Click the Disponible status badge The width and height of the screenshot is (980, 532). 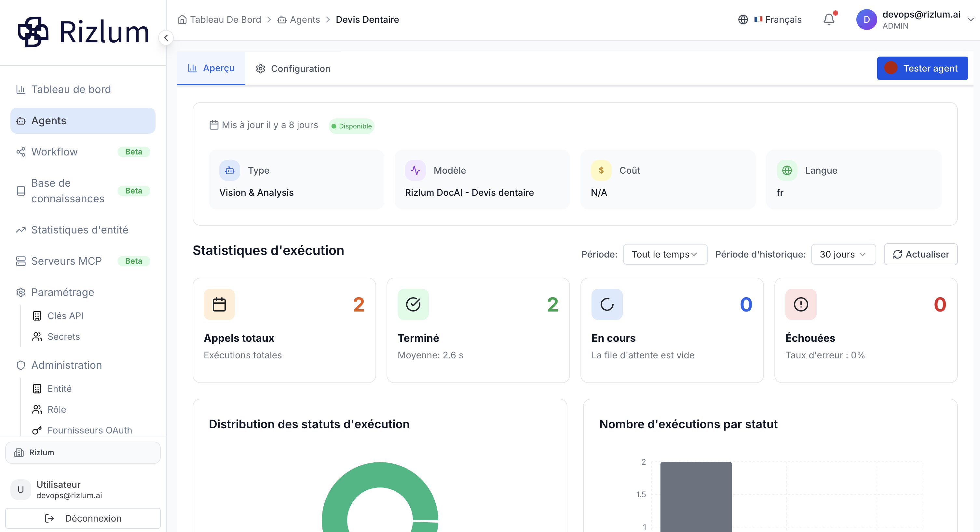pyautogui.click(x=351, y=126)
